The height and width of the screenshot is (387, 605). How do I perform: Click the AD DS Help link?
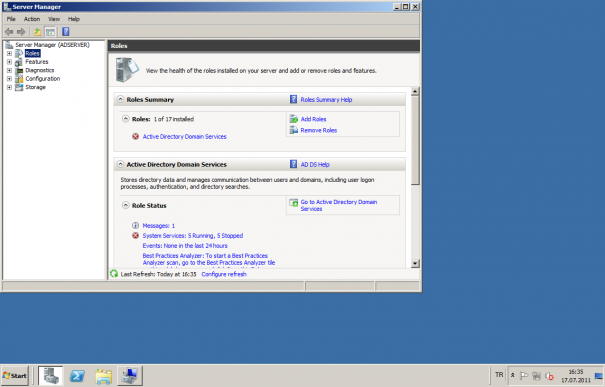tap(315, 164)
